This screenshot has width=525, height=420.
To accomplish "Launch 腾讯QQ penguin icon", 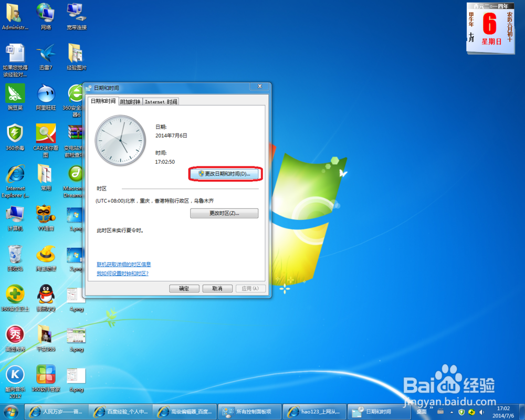I will tap(46, 298).
